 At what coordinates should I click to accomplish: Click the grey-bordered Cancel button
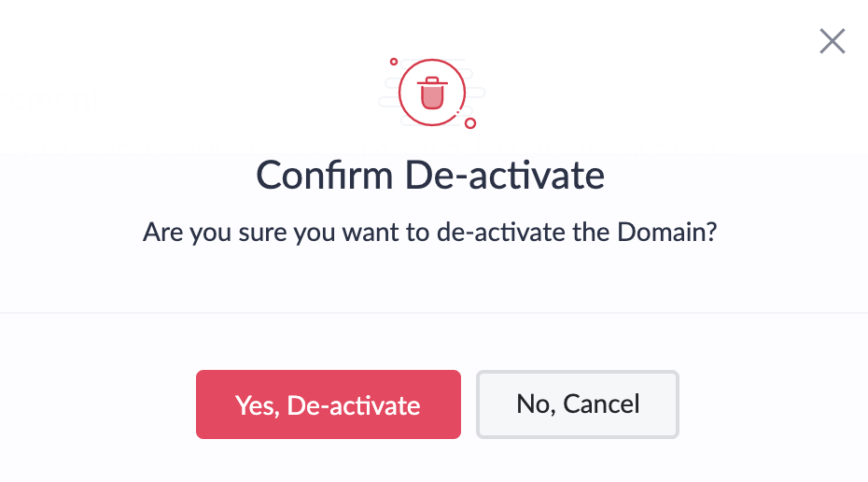coord(578,404)
